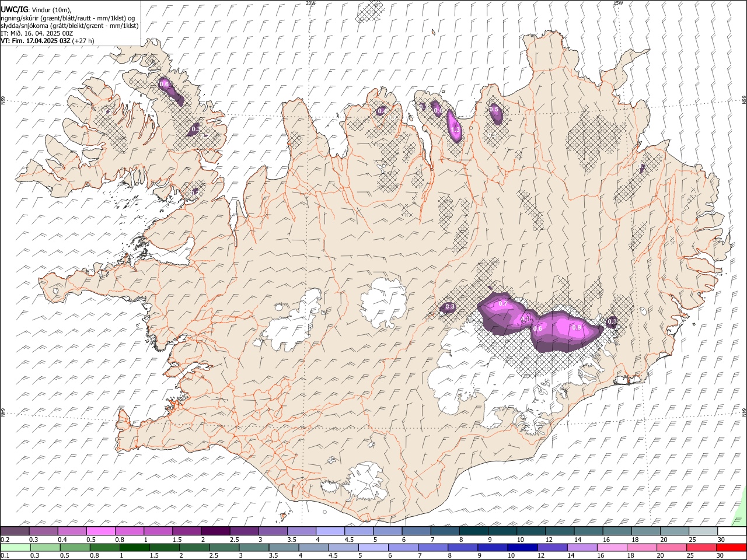Click the snow legend swatch between 1 and 1.5
This screenshot has width=747, height=560.
[x=158, y=531]
